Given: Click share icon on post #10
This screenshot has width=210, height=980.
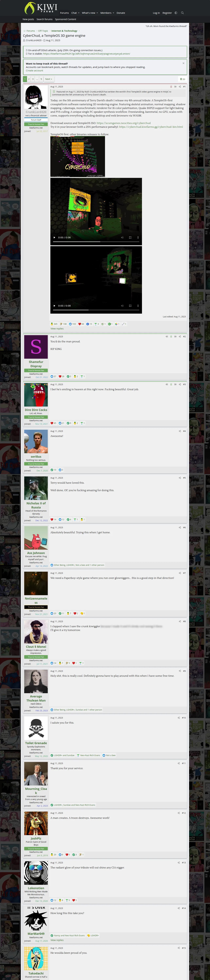Looking at the screenshot, I should (179, 718).
